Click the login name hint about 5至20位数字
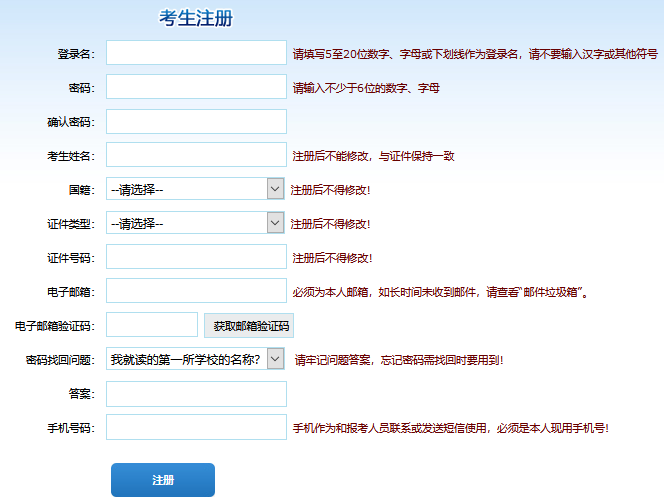The width and height of the screenshot is (664, 498). point(475,54)
